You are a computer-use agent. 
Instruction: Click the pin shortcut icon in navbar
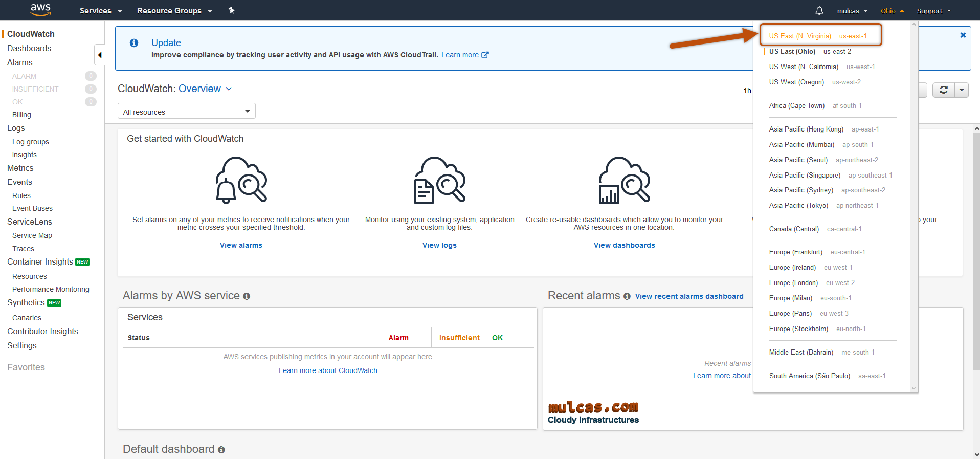[x=231, y=10]
